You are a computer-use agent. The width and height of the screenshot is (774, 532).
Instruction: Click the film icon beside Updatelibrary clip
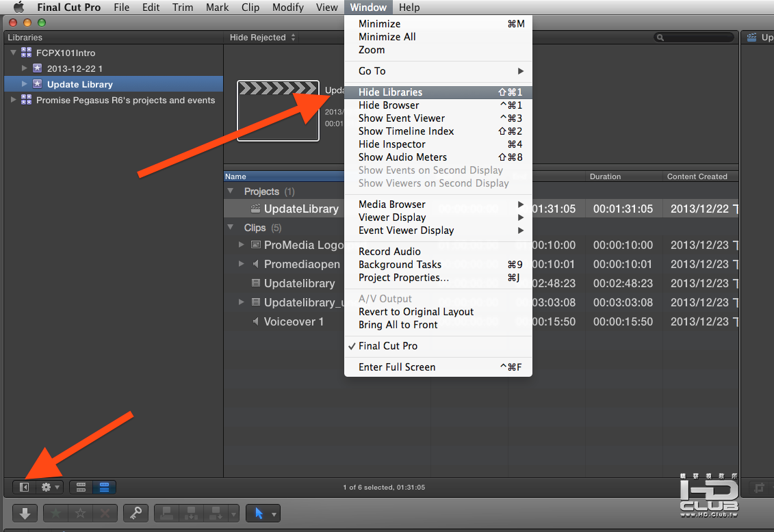tap(256, 283)
